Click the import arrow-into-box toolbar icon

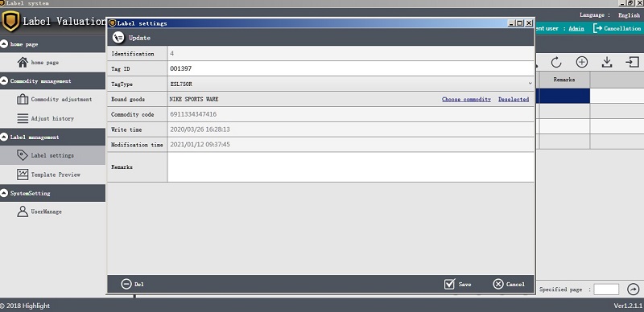click(x=632, y=62)
